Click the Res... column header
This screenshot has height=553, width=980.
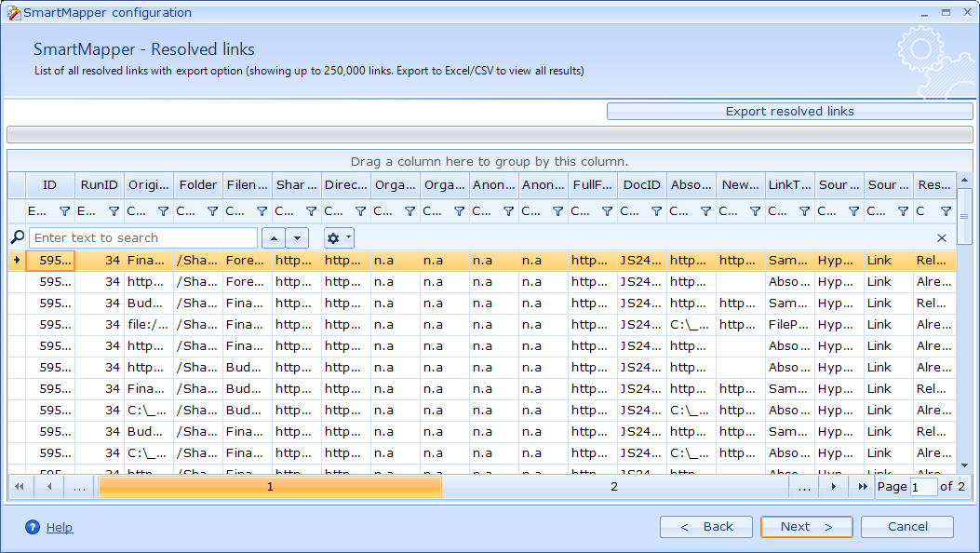(934, 185)
